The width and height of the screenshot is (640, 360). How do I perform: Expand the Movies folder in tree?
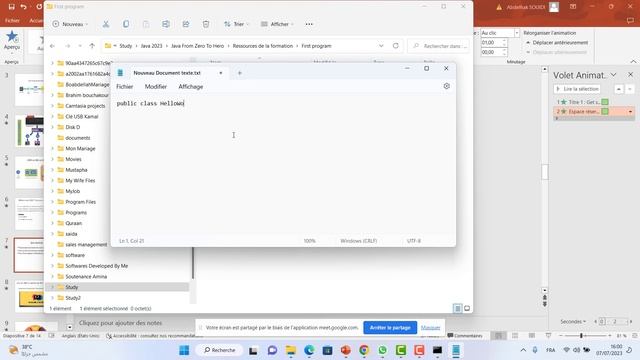[52, 159]
